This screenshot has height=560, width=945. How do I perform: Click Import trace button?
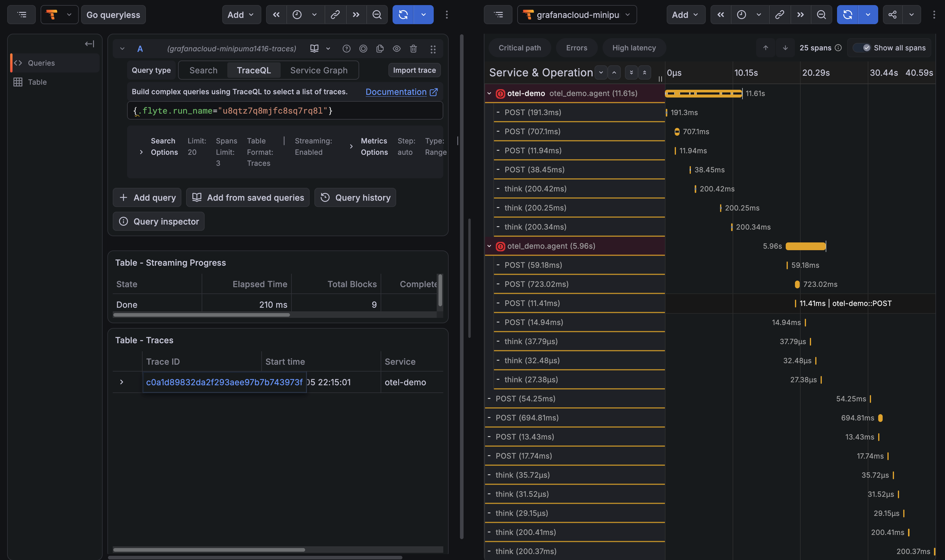[414, 70]
